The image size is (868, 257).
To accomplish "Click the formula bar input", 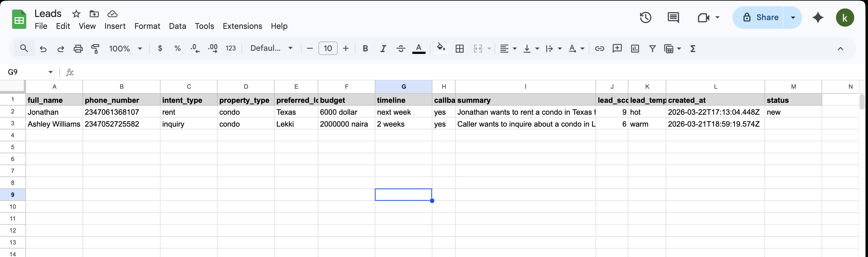I will (x=468, y=72).
